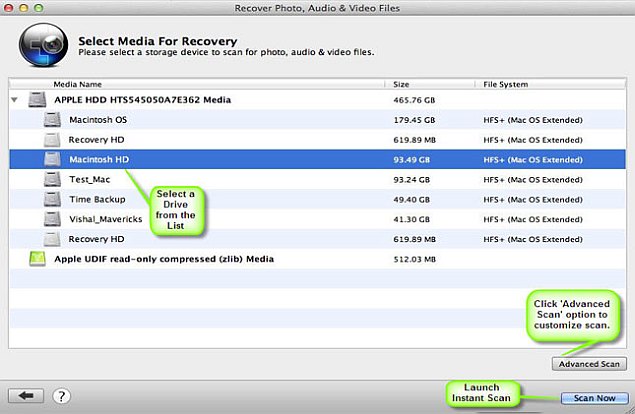This screenshot has width=635, height=414.
Task: Click the 465.76 GB size value
Action: [414, 100]
